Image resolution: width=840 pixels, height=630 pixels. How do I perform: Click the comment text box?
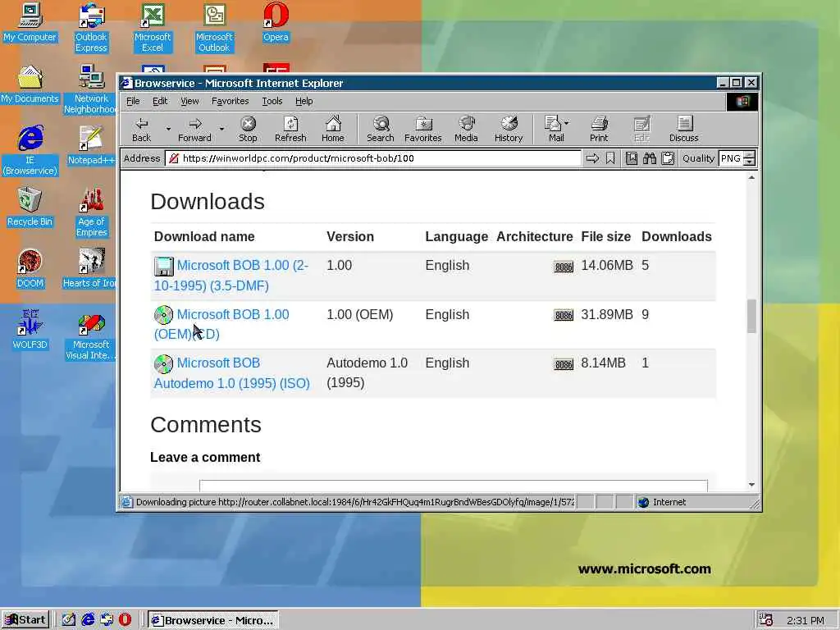pyautogui.click(x=453, y=486)
